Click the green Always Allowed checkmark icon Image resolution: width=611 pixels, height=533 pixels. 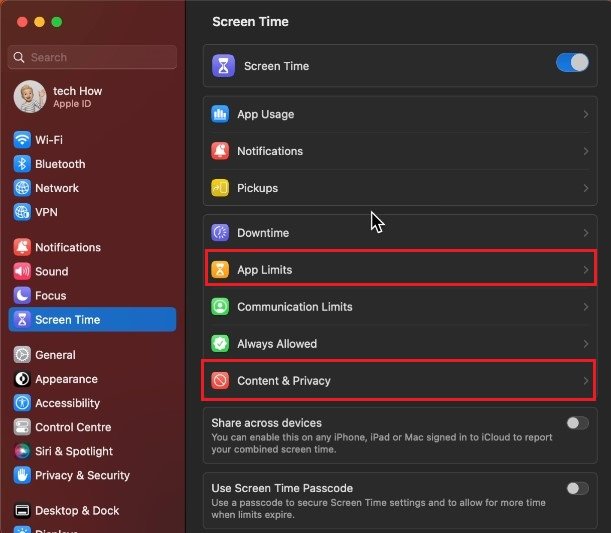(x=220, y=344)
